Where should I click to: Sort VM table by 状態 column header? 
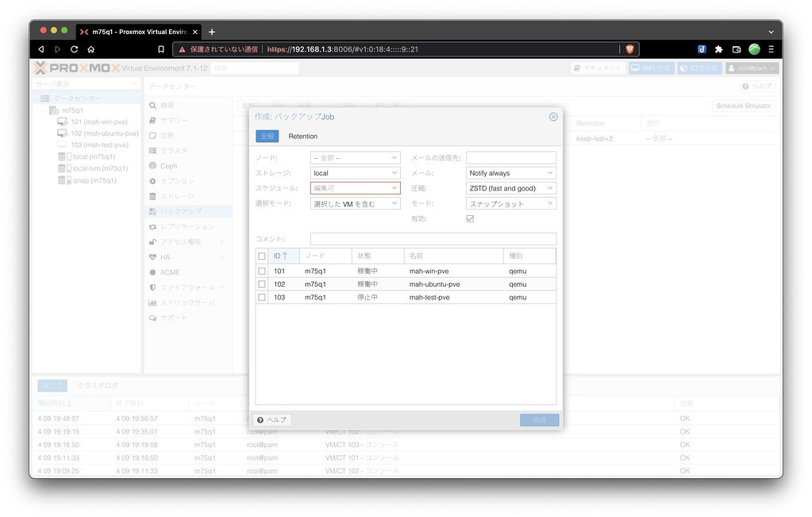[x=378, y=256]
